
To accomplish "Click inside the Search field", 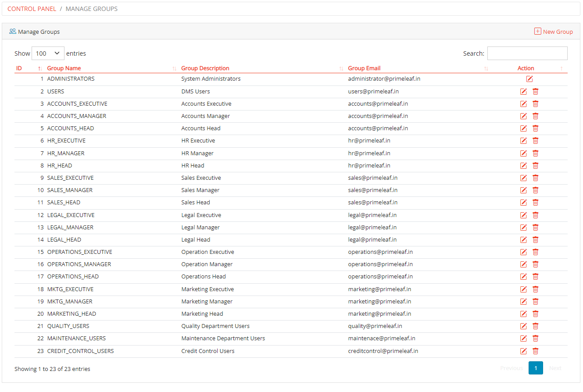I will pyautogui.click(x=527, y=53).
